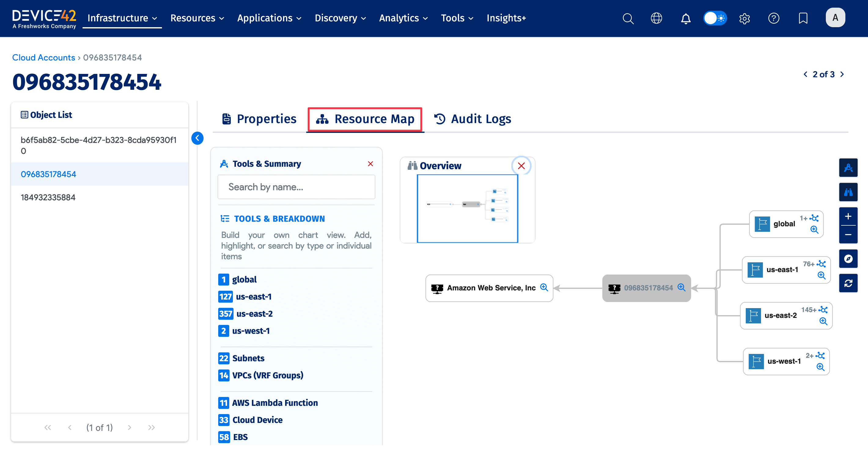This screenshot has height=455, width=868.
Task: Click the notifications bell icon
Action: [685, 18]
